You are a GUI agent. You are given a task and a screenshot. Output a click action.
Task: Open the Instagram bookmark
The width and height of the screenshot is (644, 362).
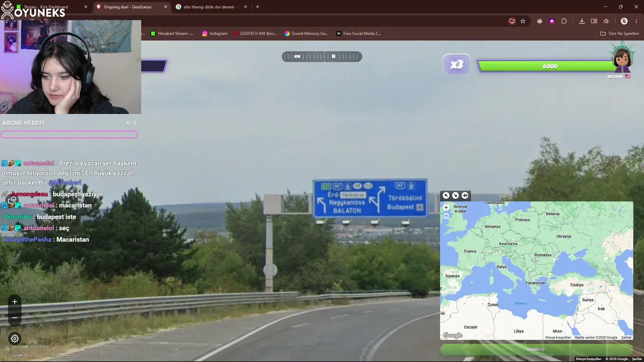pyautogui.click(x=215, y=34)
